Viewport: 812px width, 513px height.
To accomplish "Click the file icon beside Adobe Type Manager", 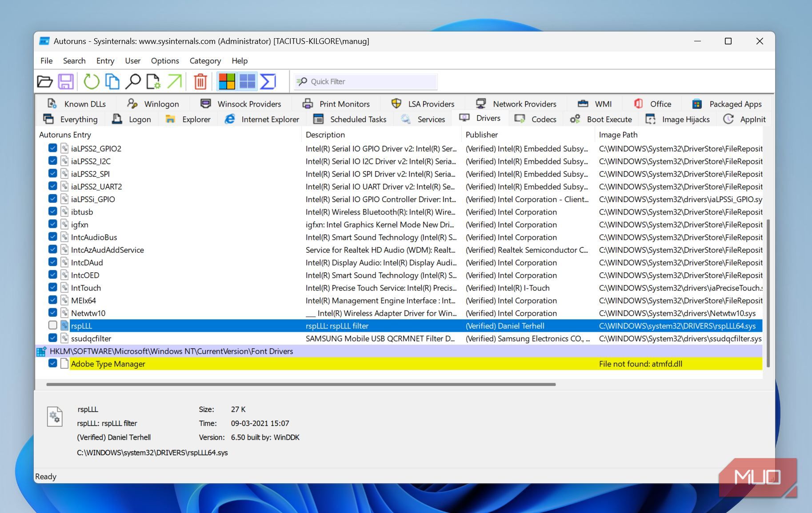I will coord(64,364).
